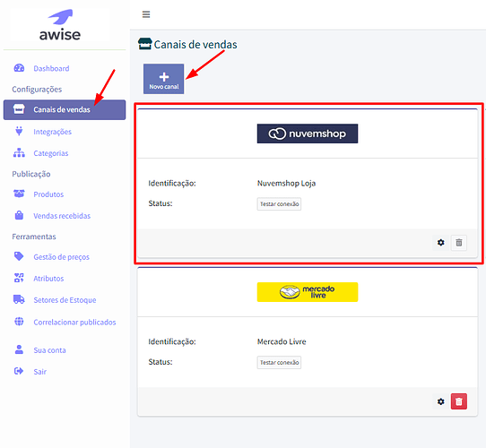Open Canais de vendas menu item
This screenshot has height=448, width=486.
65,109
